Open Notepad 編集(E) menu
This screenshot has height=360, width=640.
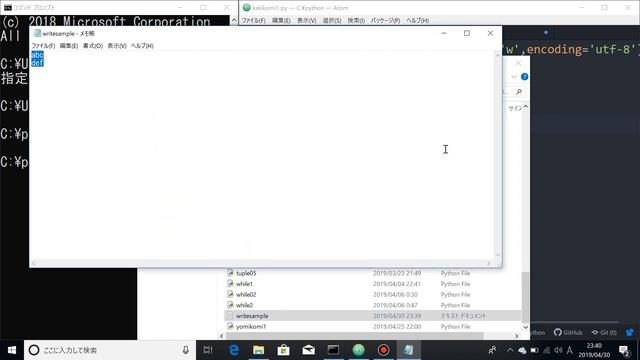pos(69,46)
